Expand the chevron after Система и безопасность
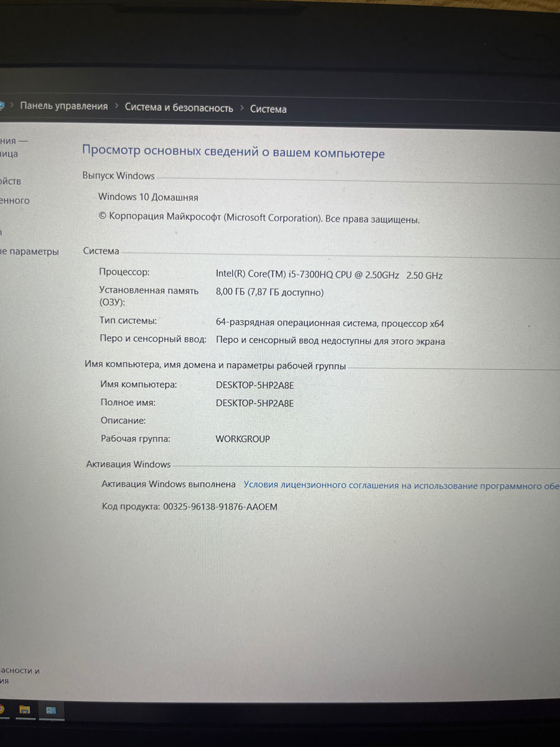The image size is (560, 747). coord(243,107)
